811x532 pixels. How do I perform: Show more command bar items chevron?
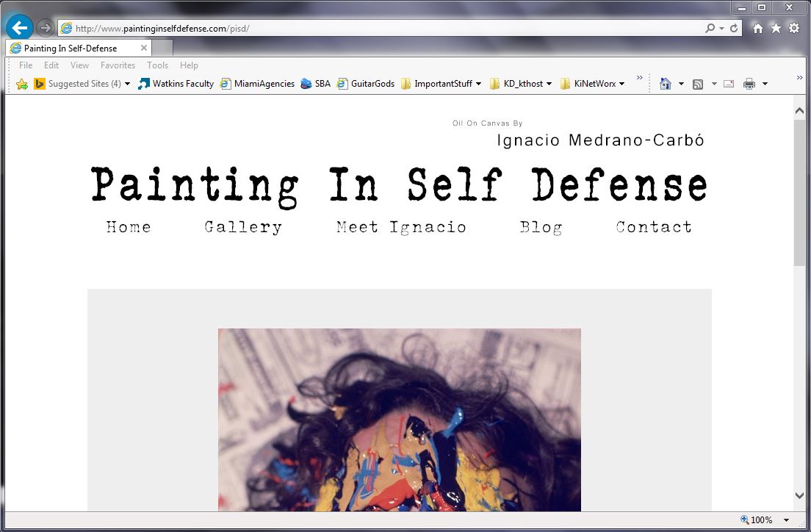800,78
